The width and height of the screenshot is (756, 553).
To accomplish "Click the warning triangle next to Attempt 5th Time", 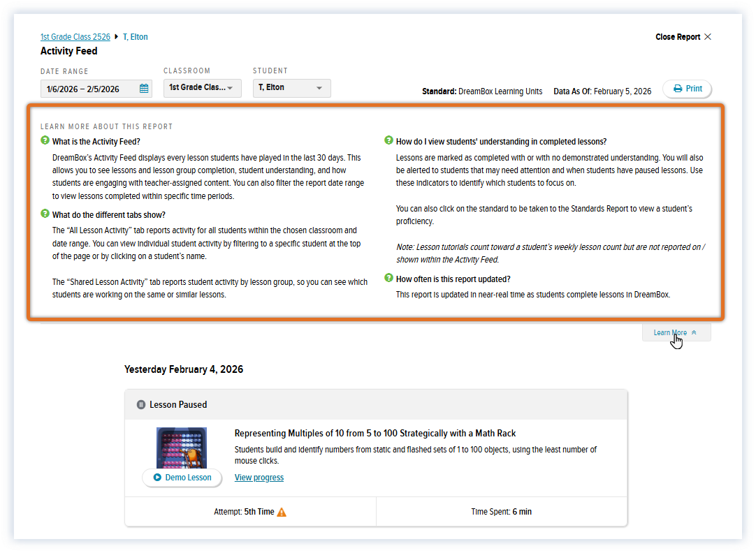I will (x=282, y=512).
